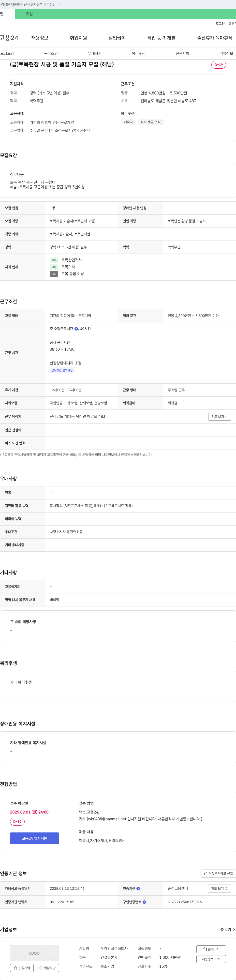This screenshot has width=236, height=980.
Task: Add company via 관심기업 button
Action: [22, 968]
